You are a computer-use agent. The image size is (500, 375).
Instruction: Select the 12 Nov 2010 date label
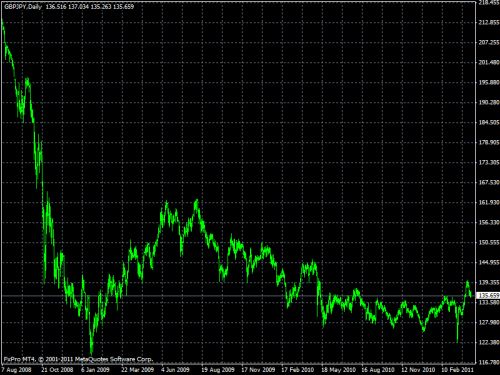coord(418,370)
